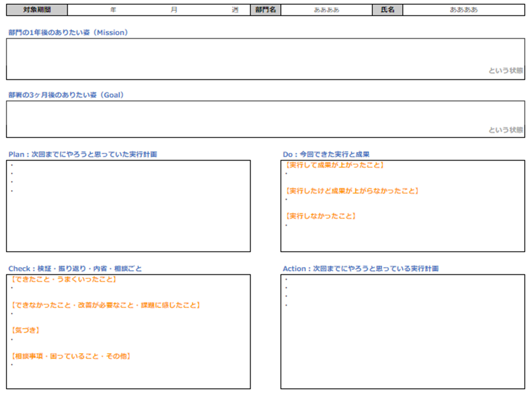Click the 【相談事項・困っていること・その他】 subheading
Viewport: 532px width, 393px height.
[71, 356]
